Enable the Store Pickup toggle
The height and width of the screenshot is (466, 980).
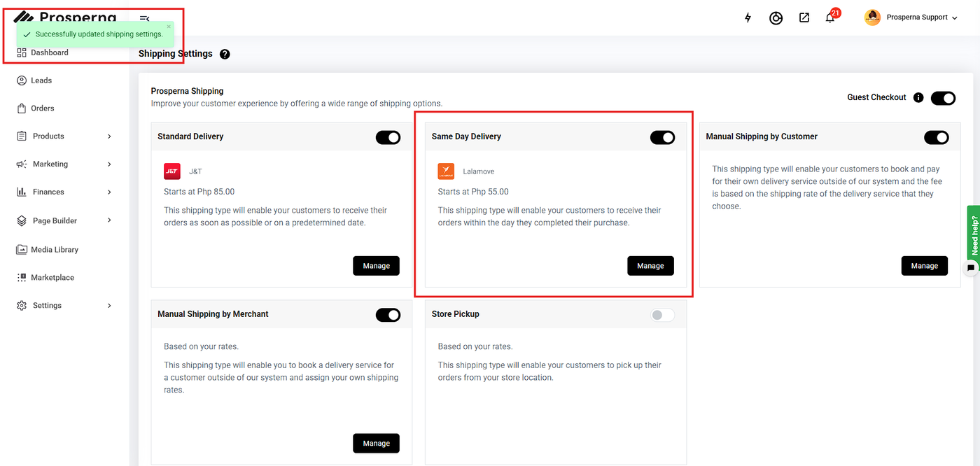point(662,315)
